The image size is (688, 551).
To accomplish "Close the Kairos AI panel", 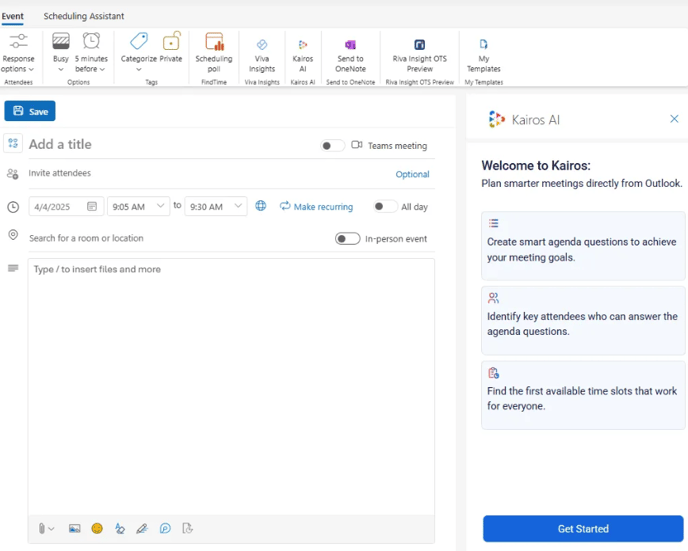I will 674,118.
